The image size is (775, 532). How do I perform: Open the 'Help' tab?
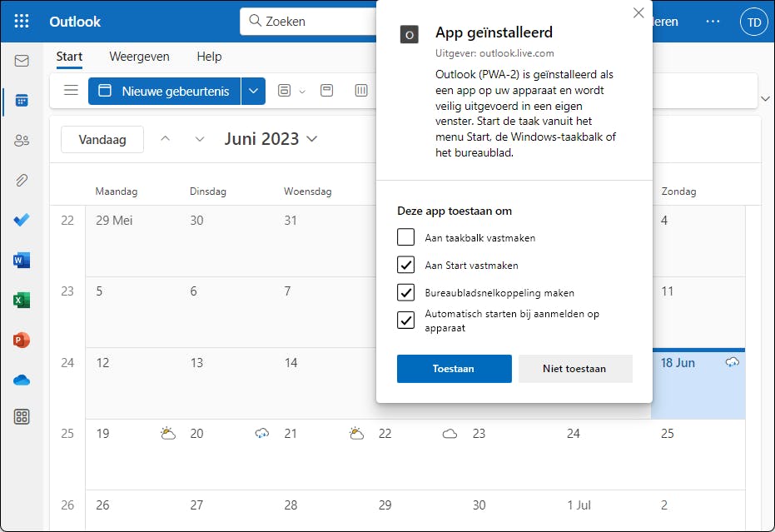point(209,57)
